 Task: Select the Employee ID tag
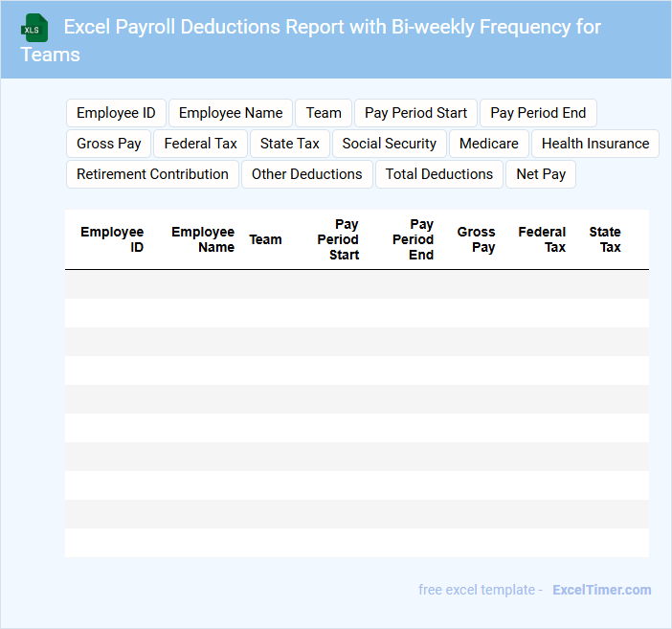[x=116, y=113]
